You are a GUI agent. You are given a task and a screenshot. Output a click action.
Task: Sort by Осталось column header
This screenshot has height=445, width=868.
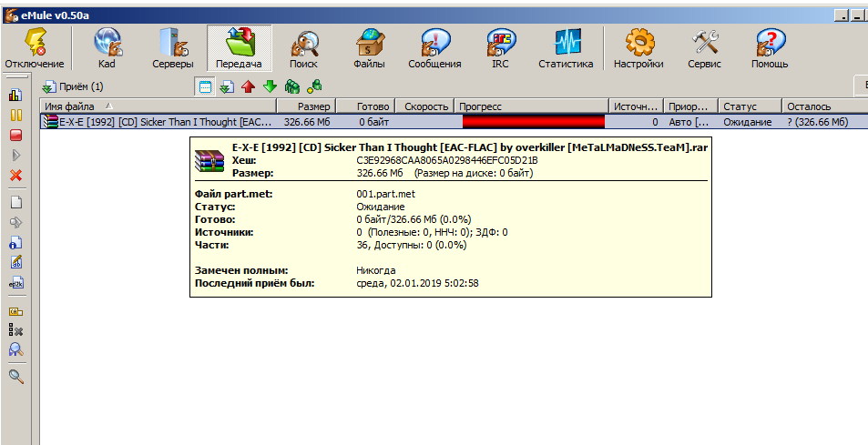coord(825,106)
